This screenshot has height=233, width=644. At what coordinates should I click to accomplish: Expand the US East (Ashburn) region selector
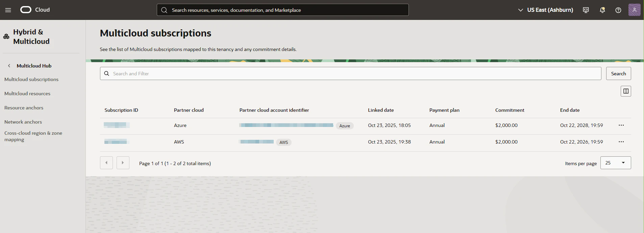(545, 10)
